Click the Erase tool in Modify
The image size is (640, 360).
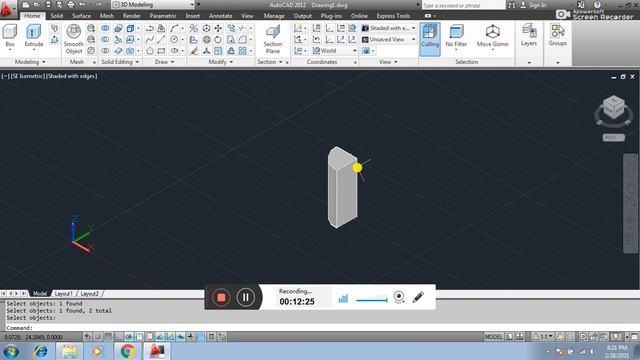(x=194, y=51)
